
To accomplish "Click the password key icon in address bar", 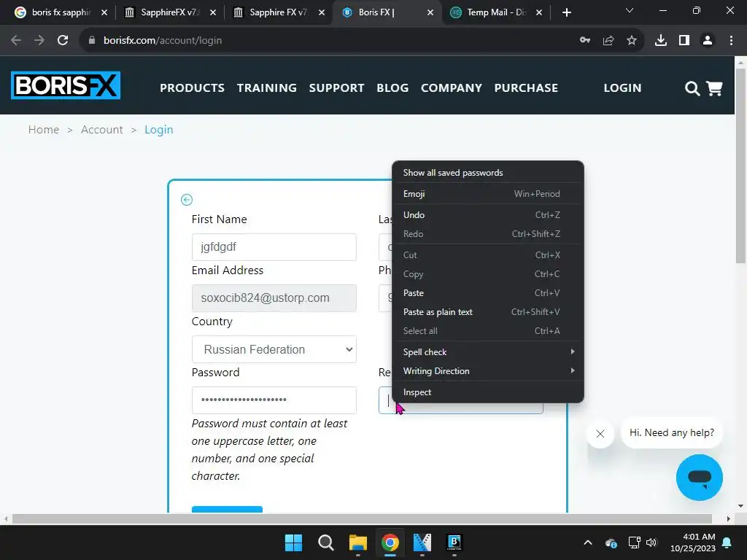I will 585,41.
